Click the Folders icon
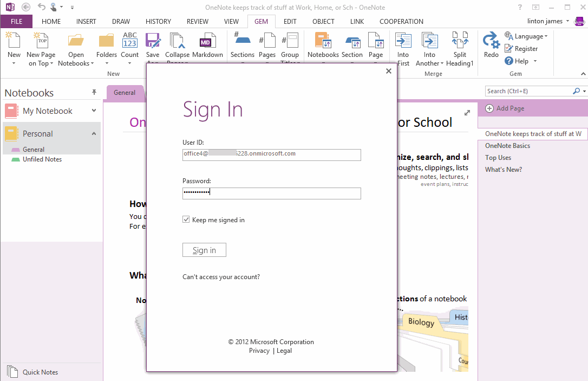 107,41
